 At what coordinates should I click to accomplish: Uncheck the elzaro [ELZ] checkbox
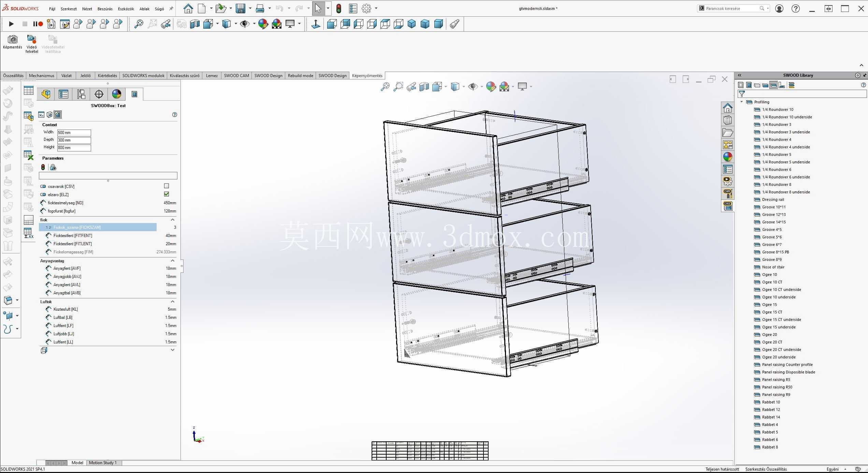[x=167, y=194]
